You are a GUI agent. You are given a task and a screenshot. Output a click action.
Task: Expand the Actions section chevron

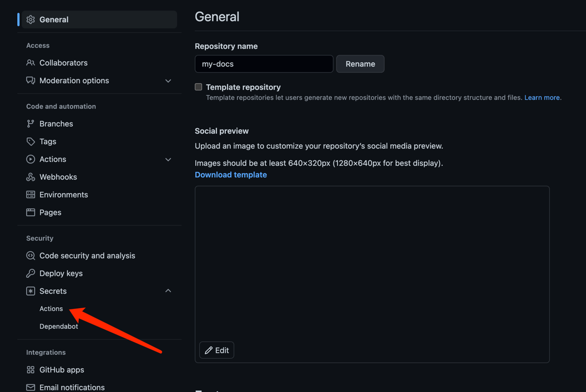(x=168, y=160)
